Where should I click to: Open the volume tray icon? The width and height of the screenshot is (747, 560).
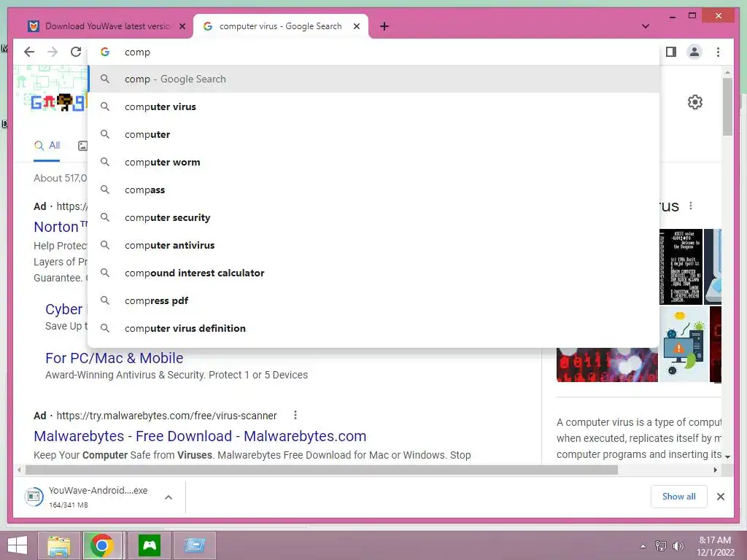coord(678,546)
